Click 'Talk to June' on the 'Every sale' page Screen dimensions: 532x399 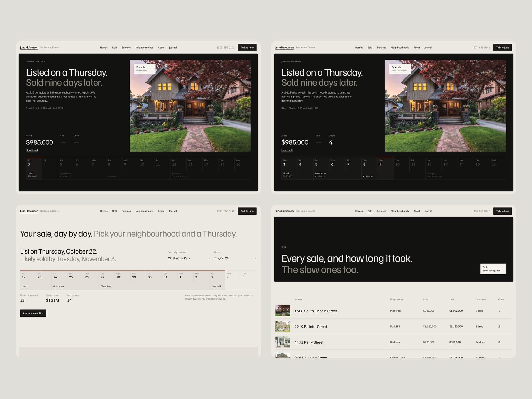(x=502, y=211)
